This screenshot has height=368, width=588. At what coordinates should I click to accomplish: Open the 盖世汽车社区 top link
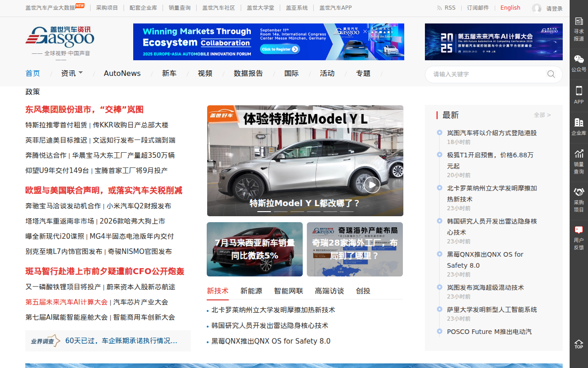click(x=219, y=8)
